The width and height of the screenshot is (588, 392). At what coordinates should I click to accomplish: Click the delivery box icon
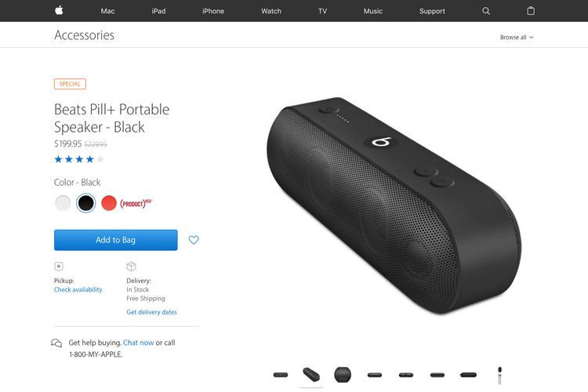pyautogui.click(x=131, y=267)
